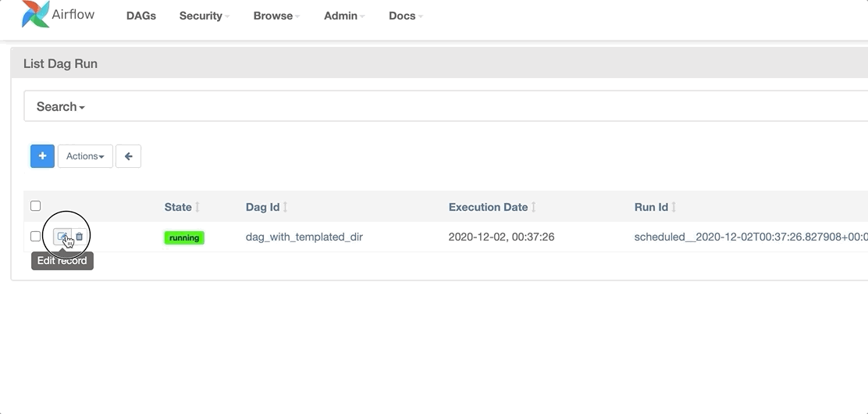Click the Airflow pinwheel logo
Viewport: 868px width, 414px height.
click(x=34, y=14)
